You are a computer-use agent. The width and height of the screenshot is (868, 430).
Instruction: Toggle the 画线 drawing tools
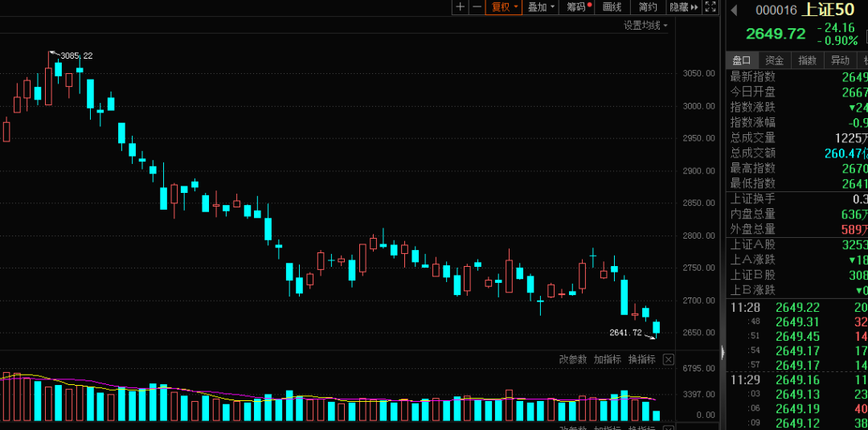[612, 7]
